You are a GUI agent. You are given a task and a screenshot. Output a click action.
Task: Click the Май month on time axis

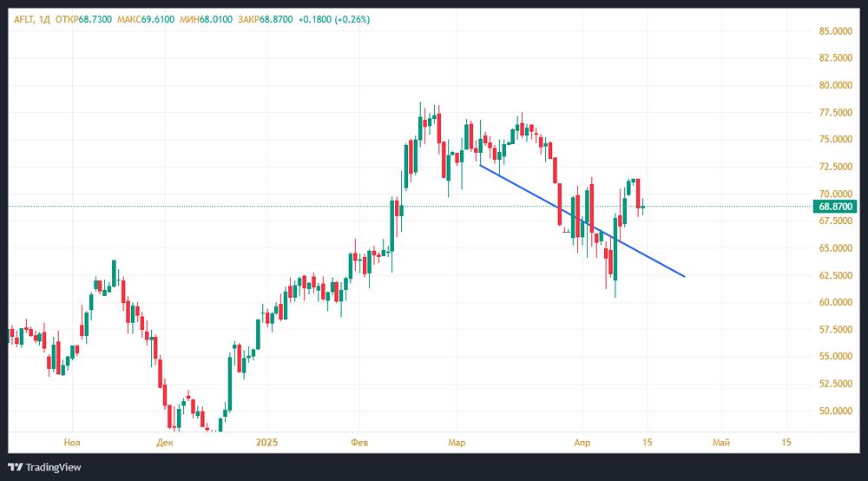click(x=720, y=442)
